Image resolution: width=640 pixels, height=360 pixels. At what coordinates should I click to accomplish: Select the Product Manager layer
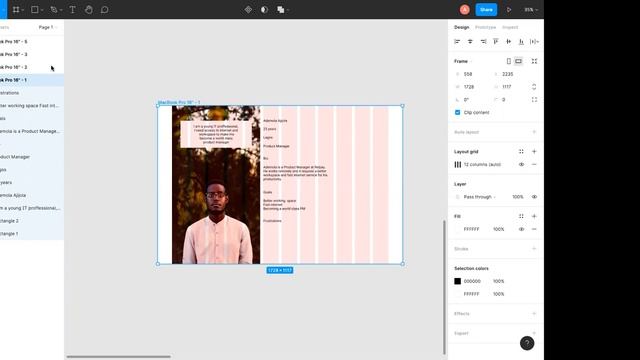[32, 157]
